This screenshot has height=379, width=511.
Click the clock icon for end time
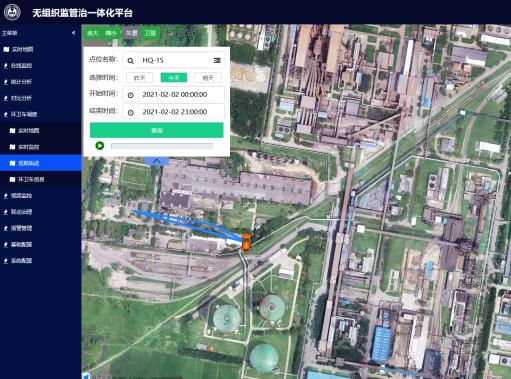pos(131,112)
